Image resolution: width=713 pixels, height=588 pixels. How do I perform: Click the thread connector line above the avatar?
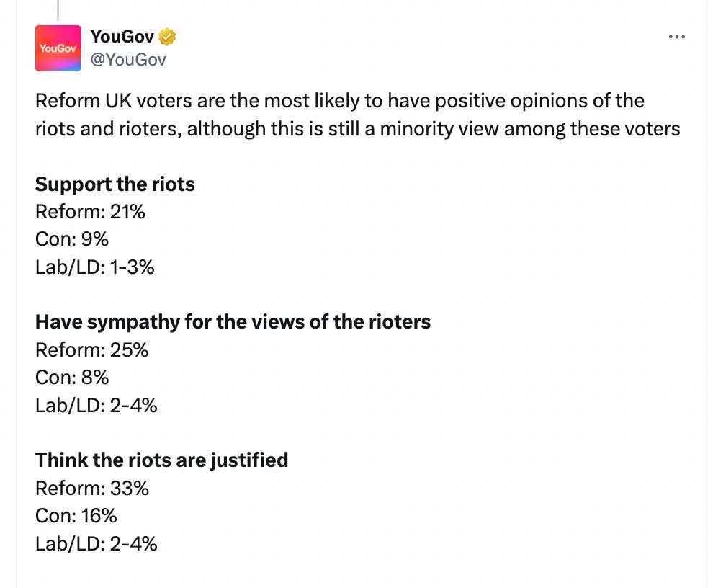point(57,9)
